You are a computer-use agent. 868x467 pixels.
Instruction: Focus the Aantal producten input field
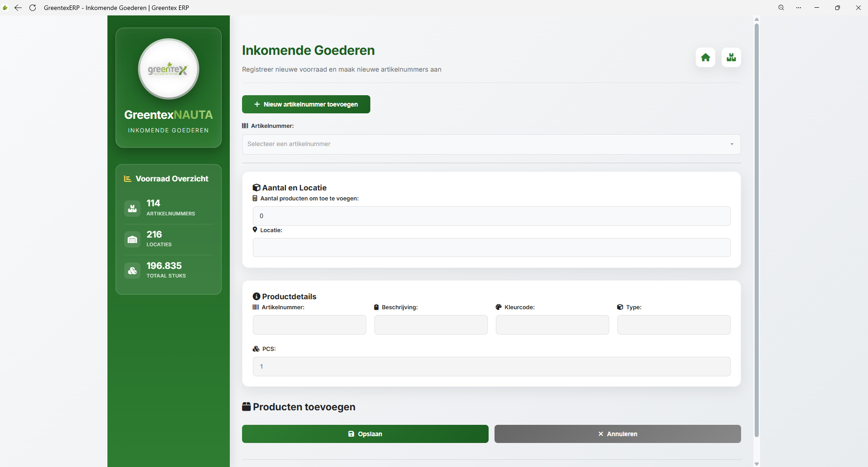492,216
